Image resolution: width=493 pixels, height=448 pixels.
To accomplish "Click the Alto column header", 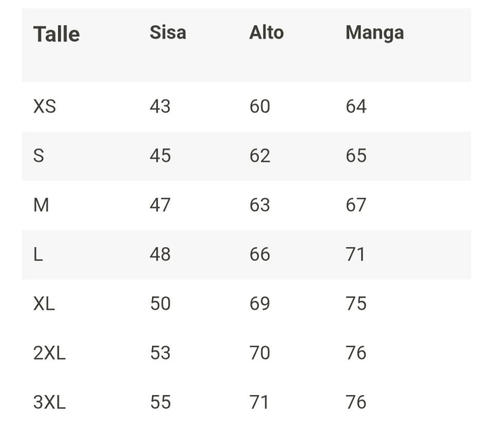I will [266, 33].
